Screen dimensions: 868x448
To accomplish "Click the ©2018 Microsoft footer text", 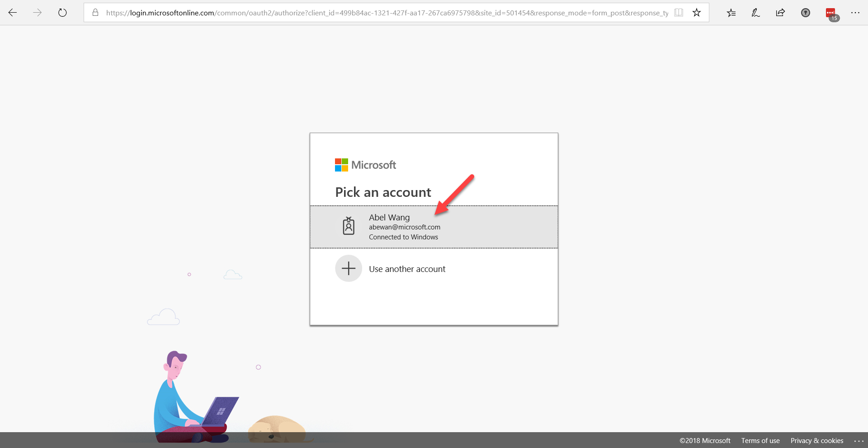I will click(705, 440).
